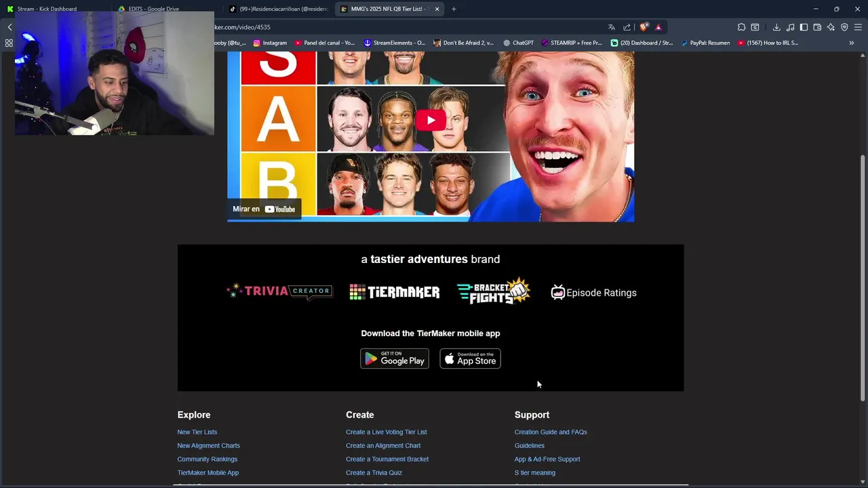This screenshot has width=868, height=488.
Task: Open Brave Shields lion icon
Action: (x=644, y=27)
